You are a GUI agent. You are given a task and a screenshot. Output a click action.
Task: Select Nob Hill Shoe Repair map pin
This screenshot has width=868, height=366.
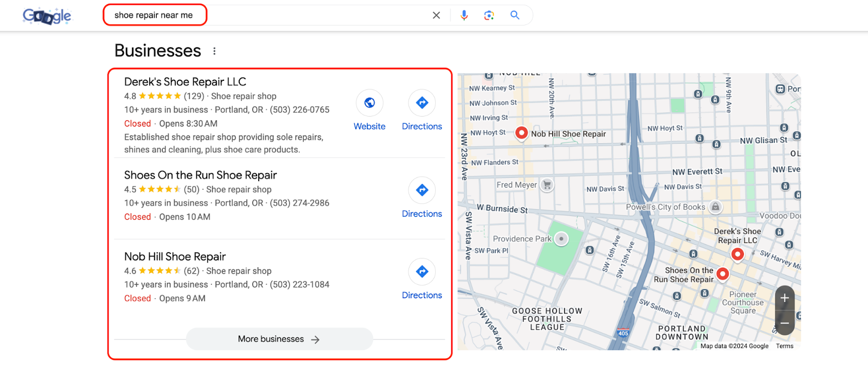(x=521, y=133)
